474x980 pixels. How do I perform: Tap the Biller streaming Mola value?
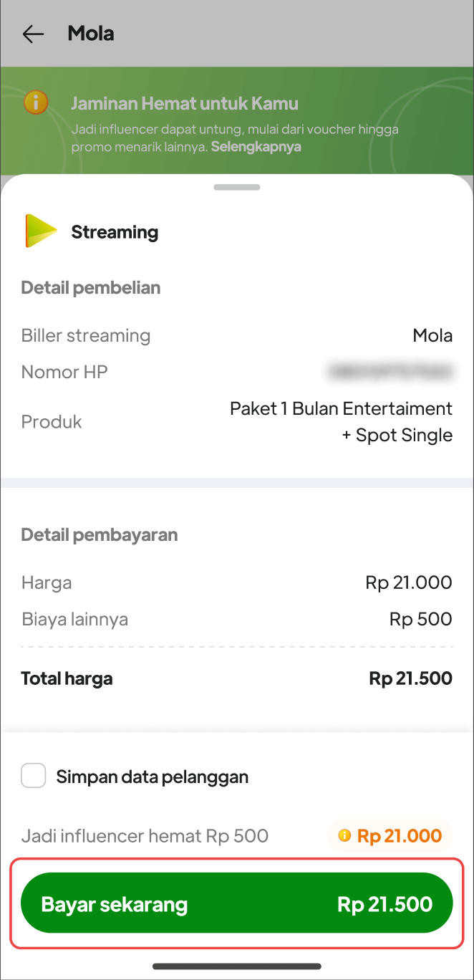[x=432, y=335]
